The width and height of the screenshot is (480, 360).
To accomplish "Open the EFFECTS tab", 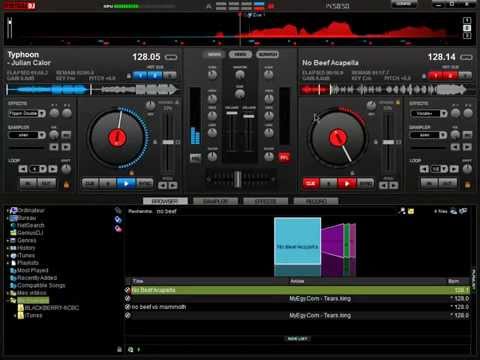I will click(266, 201).
